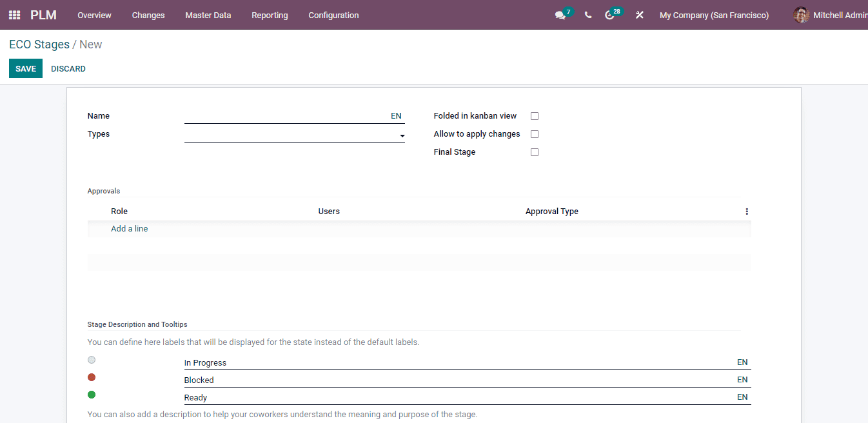Viewport: 868px width, 423px height.
Task: Add a line under Approvals
Action: point(129,228)
